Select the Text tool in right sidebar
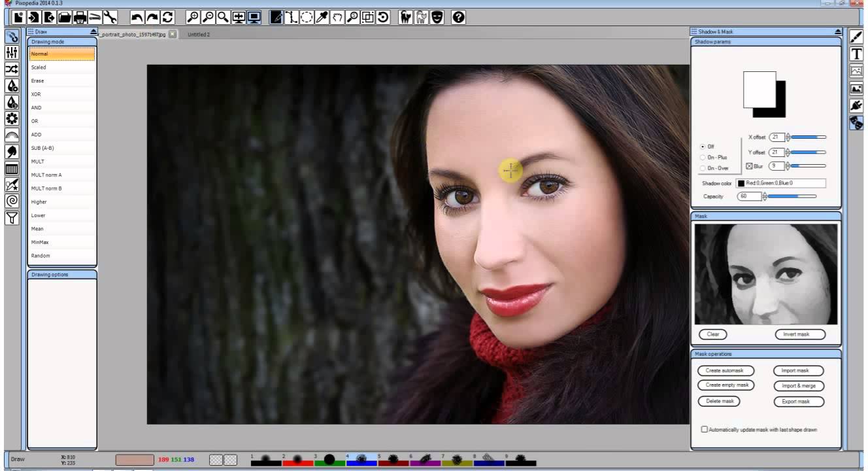The width and height of the screenshot is (868, 471). tap(856, 54)
